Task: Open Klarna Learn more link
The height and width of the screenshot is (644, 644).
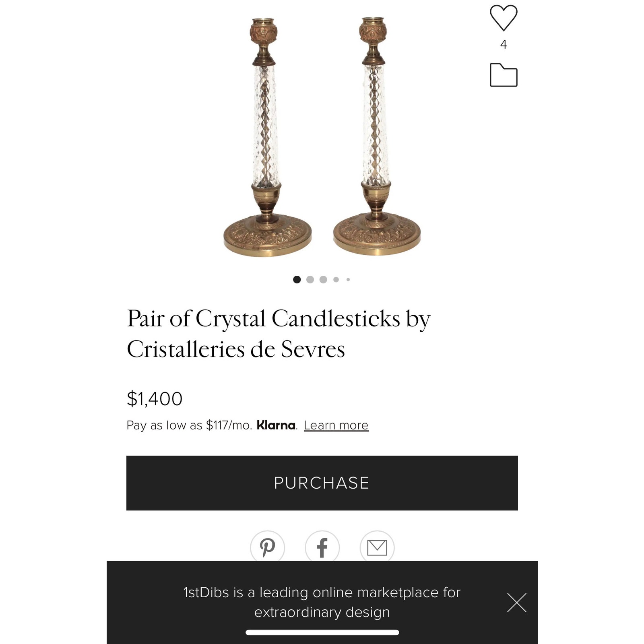Action: click(x=336, y=425)
